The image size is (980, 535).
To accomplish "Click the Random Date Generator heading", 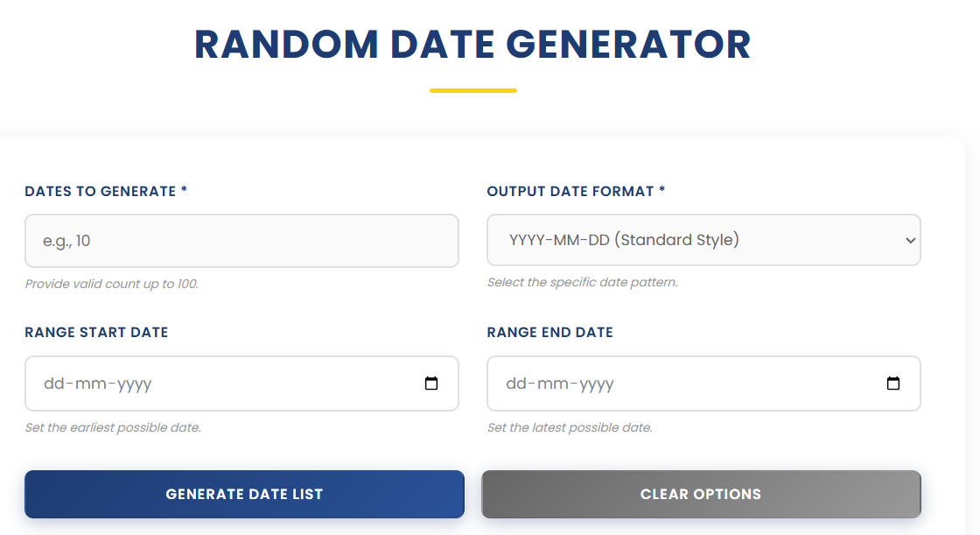I will click(x=472, y=44).
